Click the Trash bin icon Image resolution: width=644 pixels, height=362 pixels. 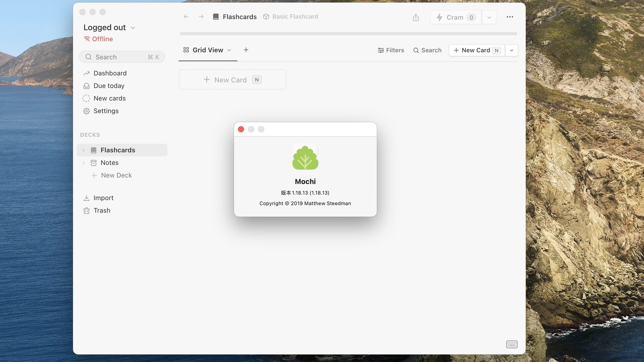click(x=87, y=211)
